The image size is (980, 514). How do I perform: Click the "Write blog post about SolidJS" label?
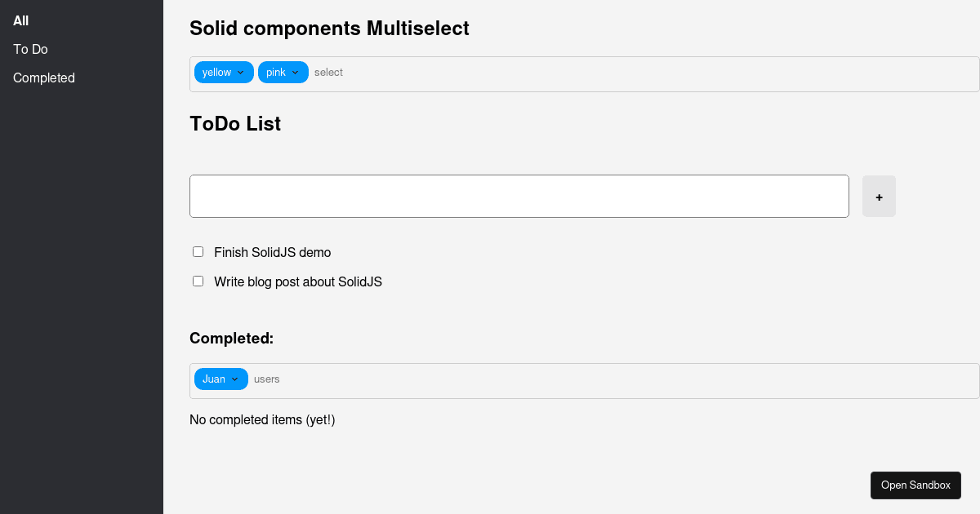[x=298, y=281]
